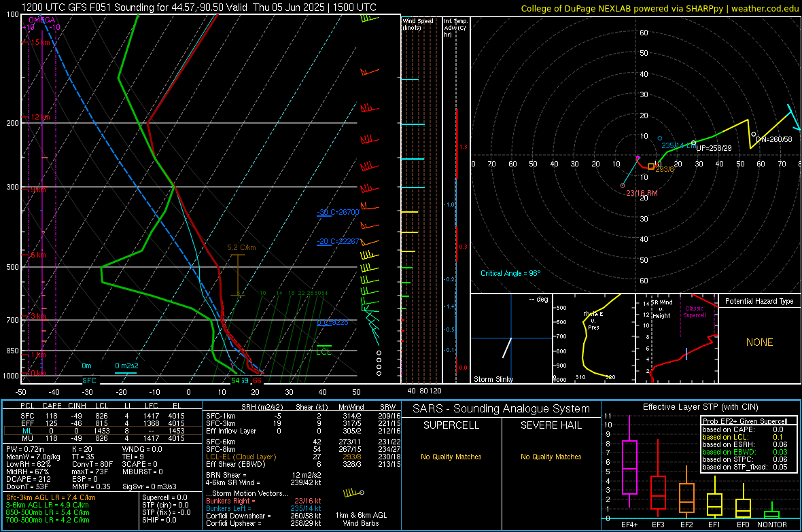Viewport: 802px width, 532px height.
Task: Click the 12 km height marker
Action: coord(40,117)
